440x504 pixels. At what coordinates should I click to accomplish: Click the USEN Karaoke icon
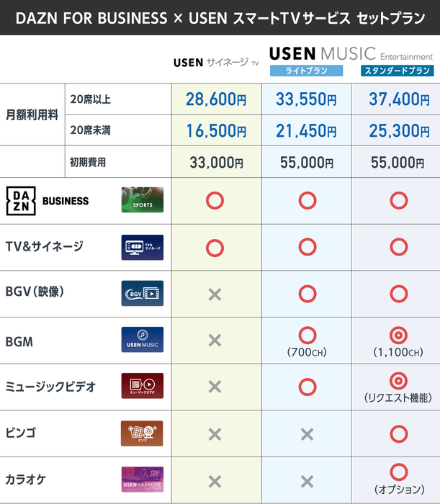point(142,480)
